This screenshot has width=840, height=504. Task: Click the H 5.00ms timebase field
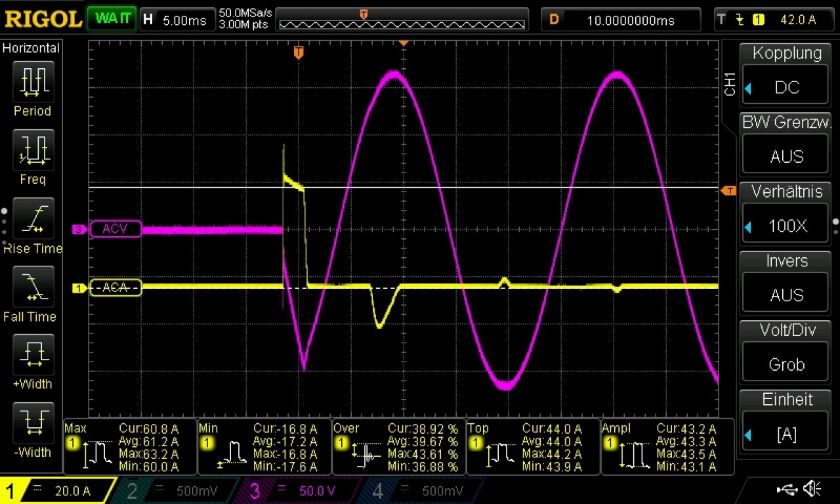(x=177, y=20)
